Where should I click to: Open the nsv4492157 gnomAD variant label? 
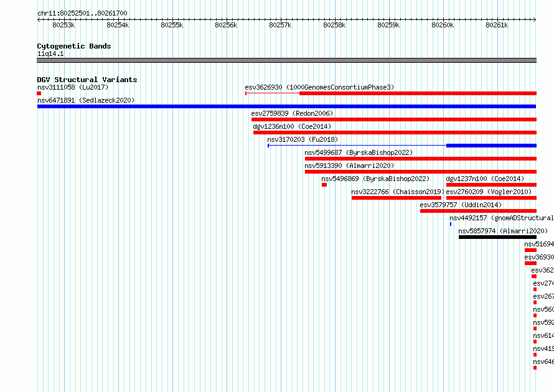tap(502, 218)
